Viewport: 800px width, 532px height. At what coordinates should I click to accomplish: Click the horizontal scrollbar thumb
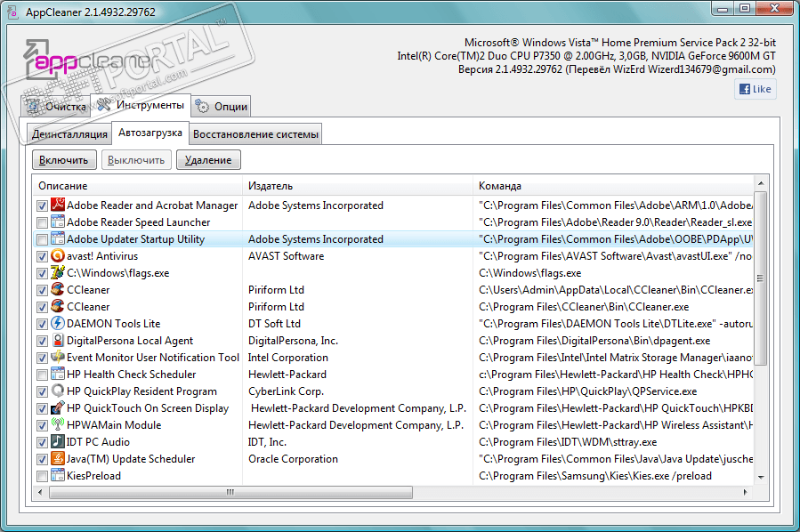tap(230, 492)
